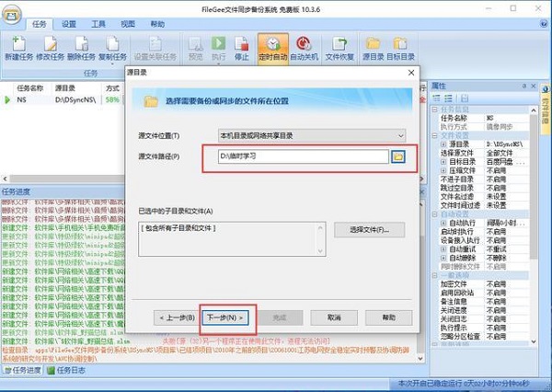Viewport: 552px width, 392px height.
Task: Click the 新建任务 toolbar icon
Action: [19, 49]
